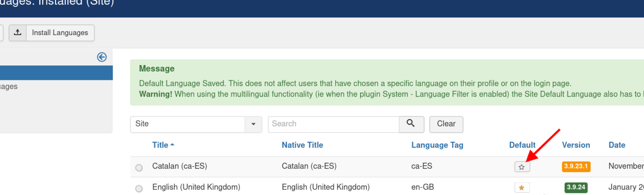Select the highlighted blue sidebar item
This screenshot has width=644, height=195.
[x=56, y=73]
